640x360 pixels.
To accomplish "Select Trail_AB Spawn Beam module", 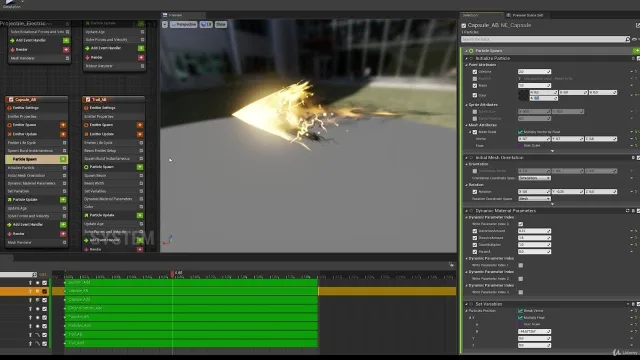I will 113,176.
